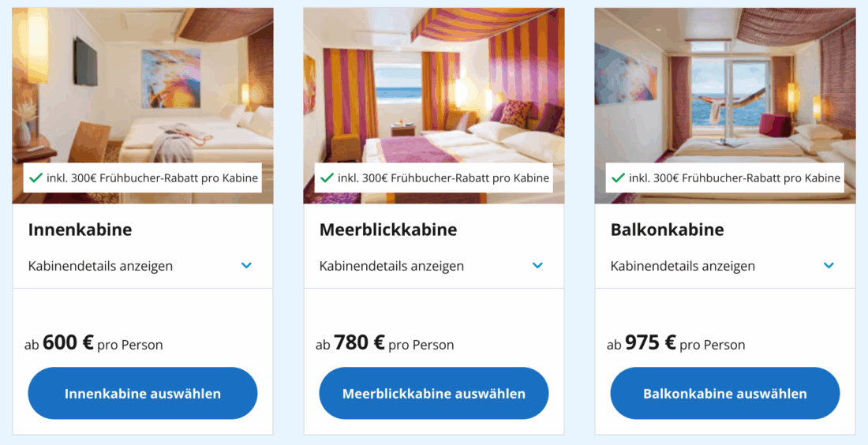
Task: Show 'Kabinendetails anzeigen' under Meerblickkabine
Action: [391, 266]
